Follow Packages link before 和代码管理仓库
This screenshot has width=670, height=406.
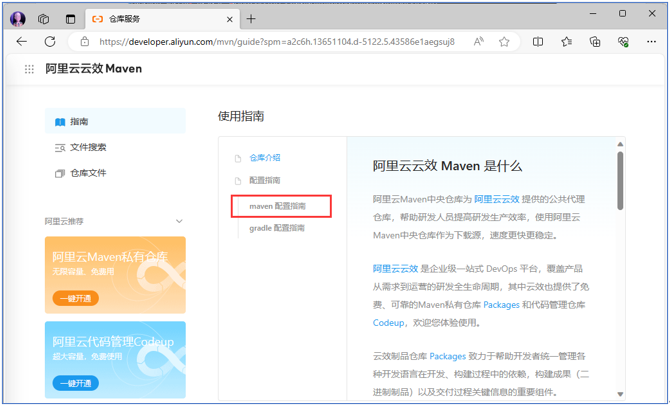501,305
